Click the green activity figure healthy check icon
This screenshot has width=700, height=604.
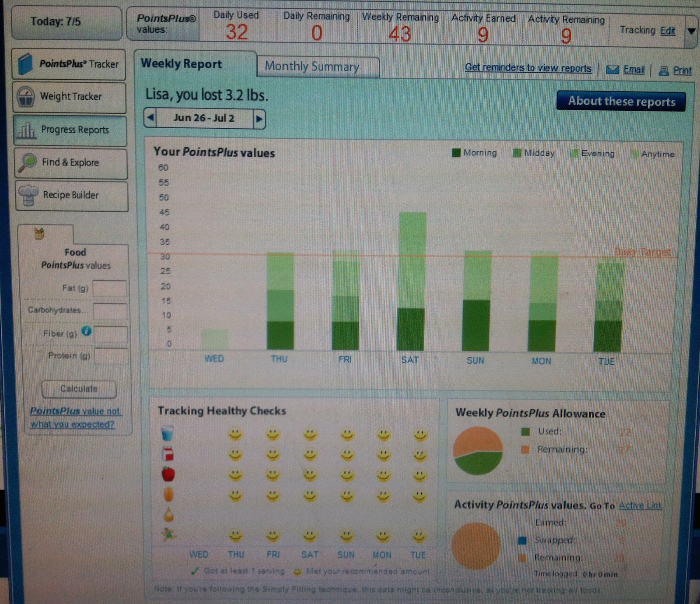pos(169,535)
